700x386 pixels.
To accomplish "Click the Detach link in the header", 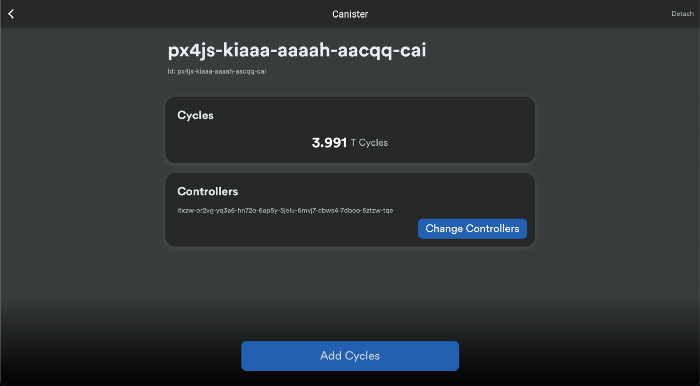I will coord(682,14).
